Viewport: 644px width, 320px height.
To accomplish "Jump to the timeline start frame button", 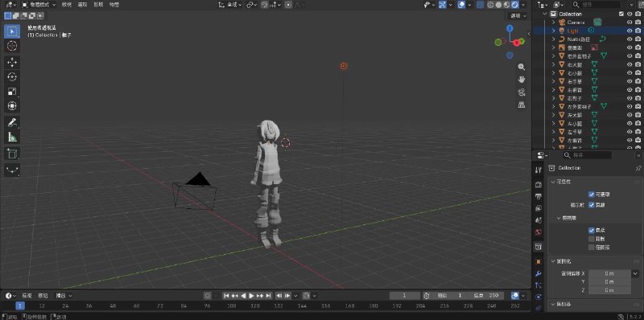I will coord(226,295).
